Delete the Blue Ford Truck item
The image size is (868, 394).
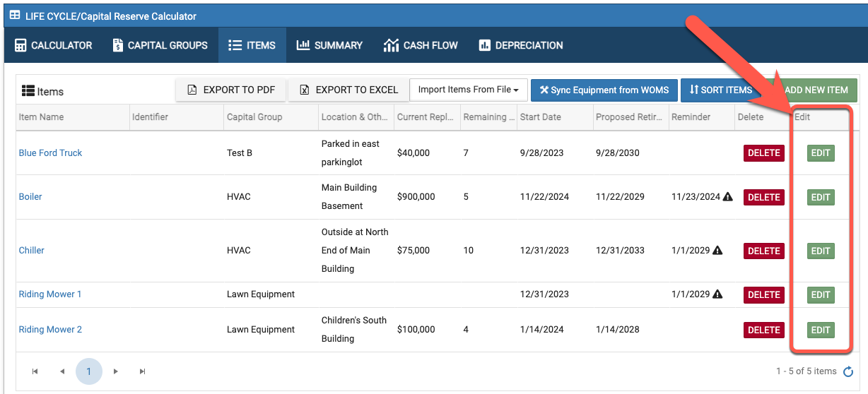[x=763, y=153]
